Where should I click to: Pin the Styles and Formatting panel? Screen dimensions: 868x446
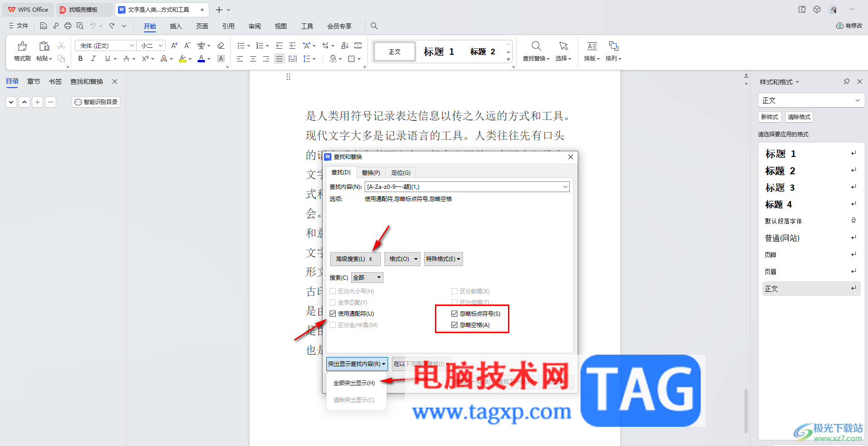point(846,82)
